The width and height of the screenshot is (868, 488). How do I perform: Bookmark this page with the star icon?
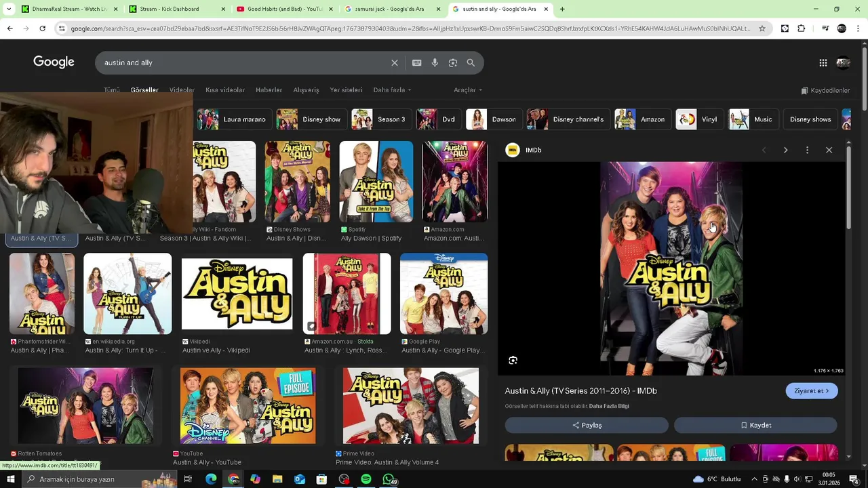[x=762, y=28]
